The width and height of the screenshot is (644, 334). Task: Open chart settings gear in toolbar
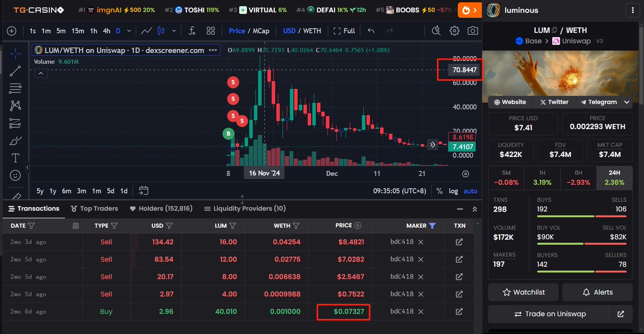(x=455, y=31)
